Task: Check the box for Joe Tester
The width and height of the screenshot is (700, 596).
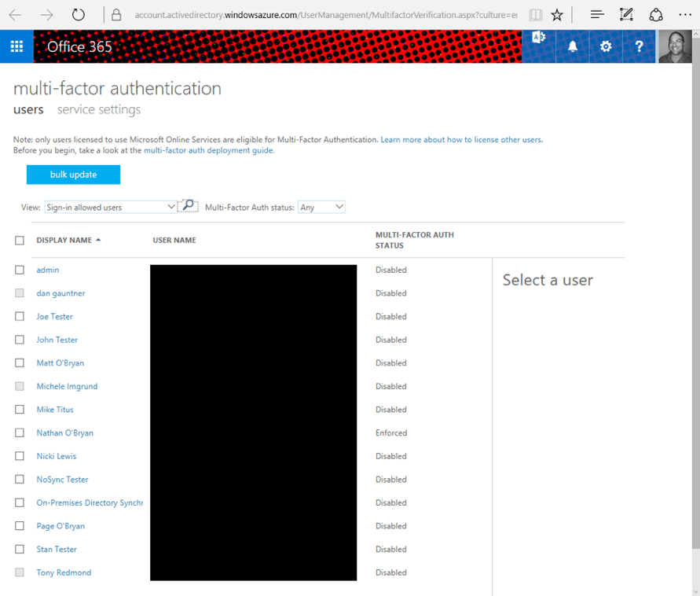Action: coord(19,316)
